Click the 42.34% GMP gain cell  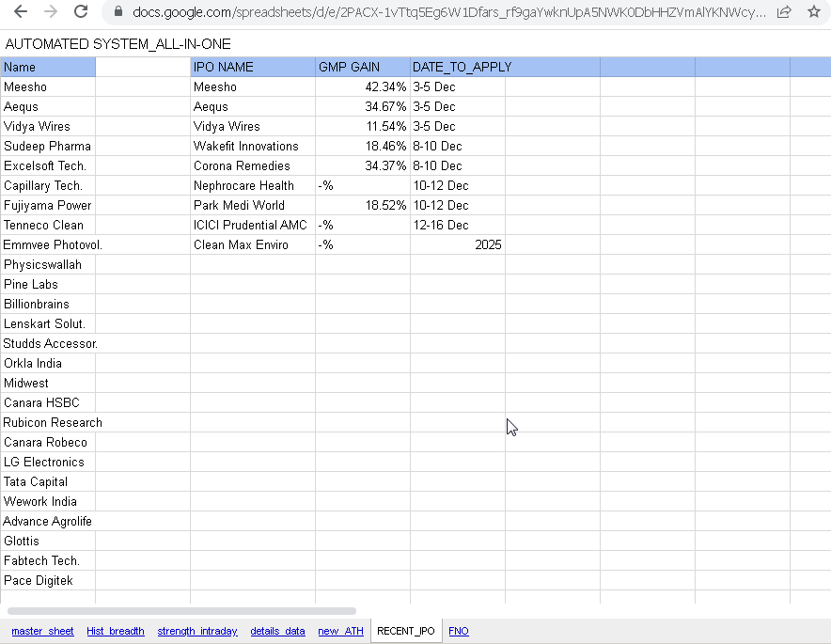click(363, 86)
